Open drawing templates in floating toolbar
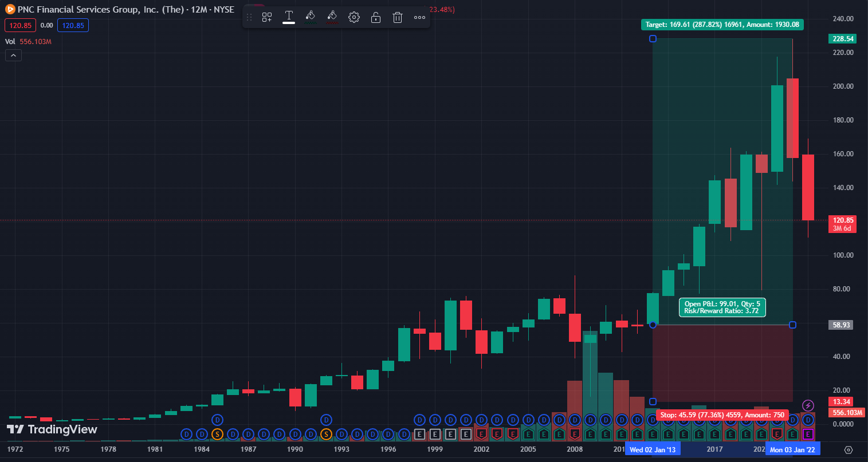Viewport: 868px width, 462px height. point(267,17)
